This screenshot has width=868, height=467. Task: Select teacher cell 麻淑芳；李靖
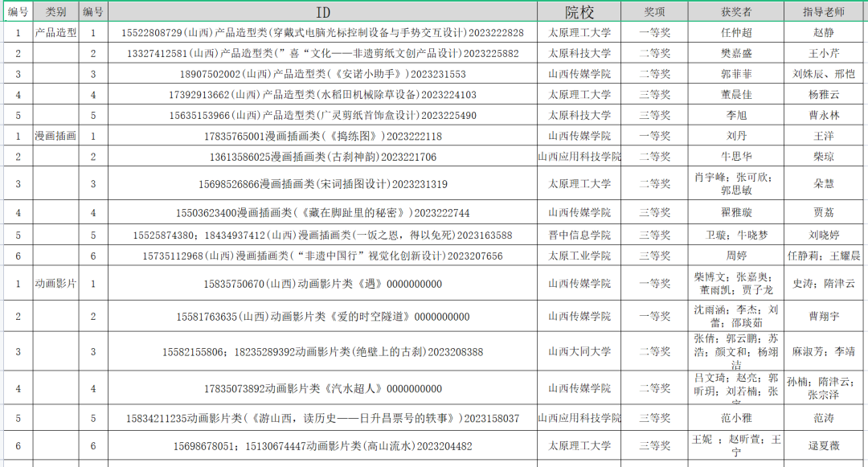(x=824, y=351)
